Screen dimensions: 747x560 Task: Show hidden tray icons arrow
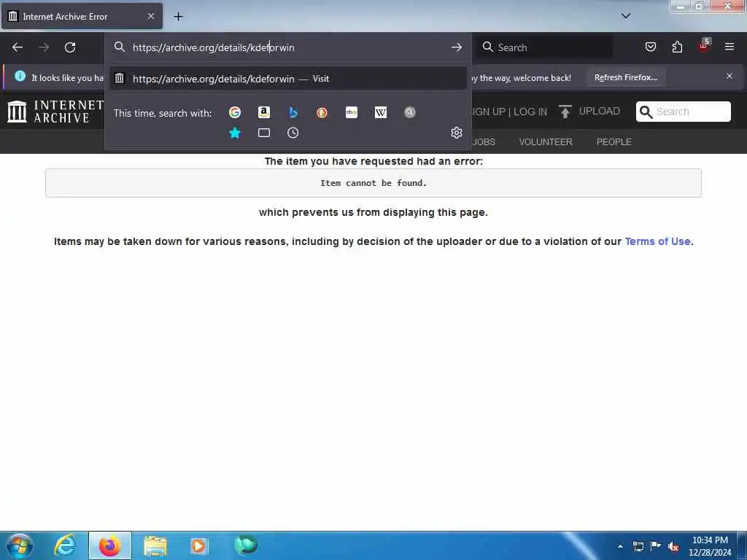point(620,546)
